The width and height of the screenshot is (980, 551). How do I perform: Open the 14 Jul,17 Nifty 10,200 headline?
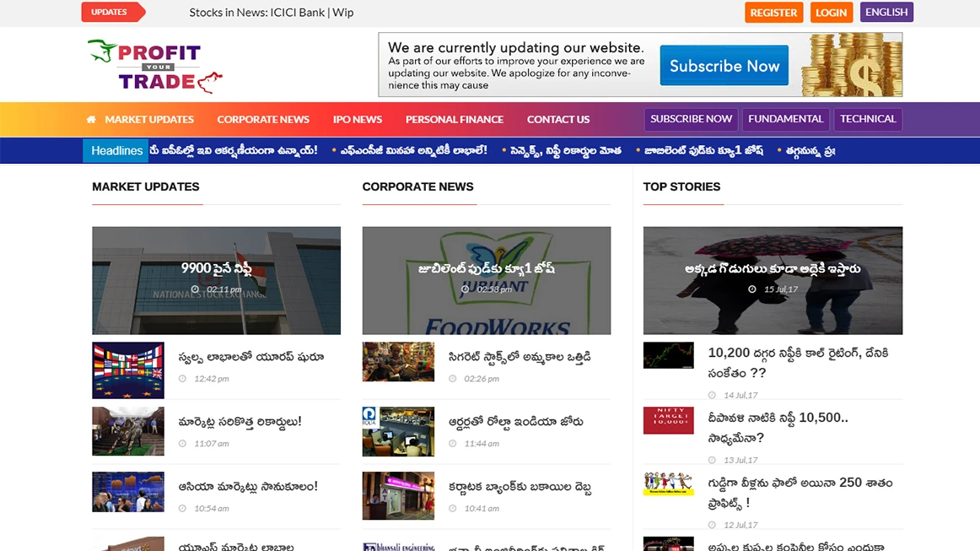pos(798,363)
